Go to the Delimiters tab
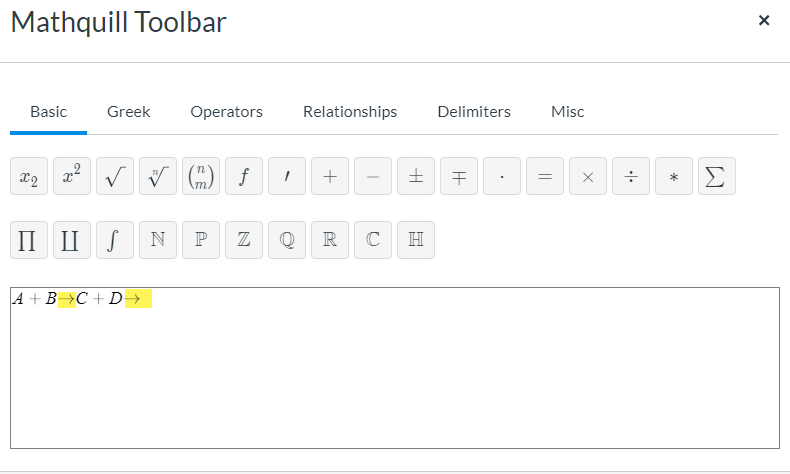790x474 pixels. pos(474,112)
